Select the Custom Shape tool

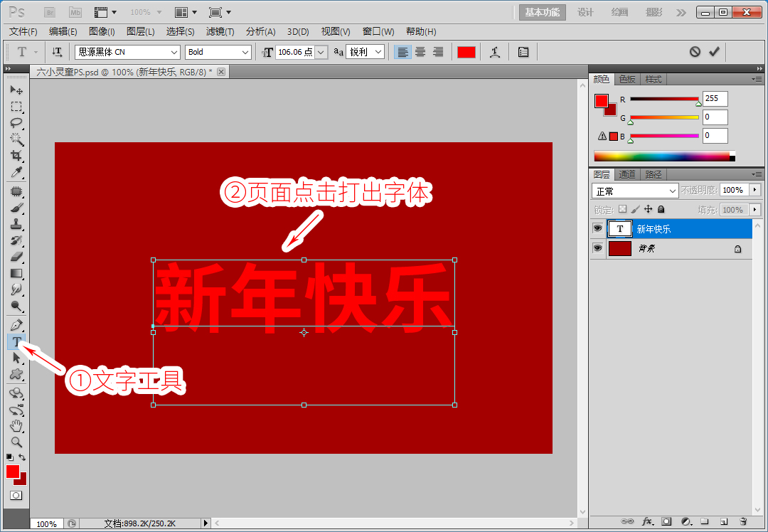(16, 374)
